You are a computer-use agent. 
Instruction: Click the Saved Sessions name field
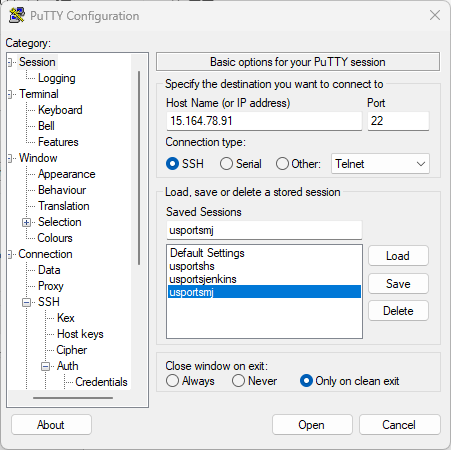[x=264, y=230]
